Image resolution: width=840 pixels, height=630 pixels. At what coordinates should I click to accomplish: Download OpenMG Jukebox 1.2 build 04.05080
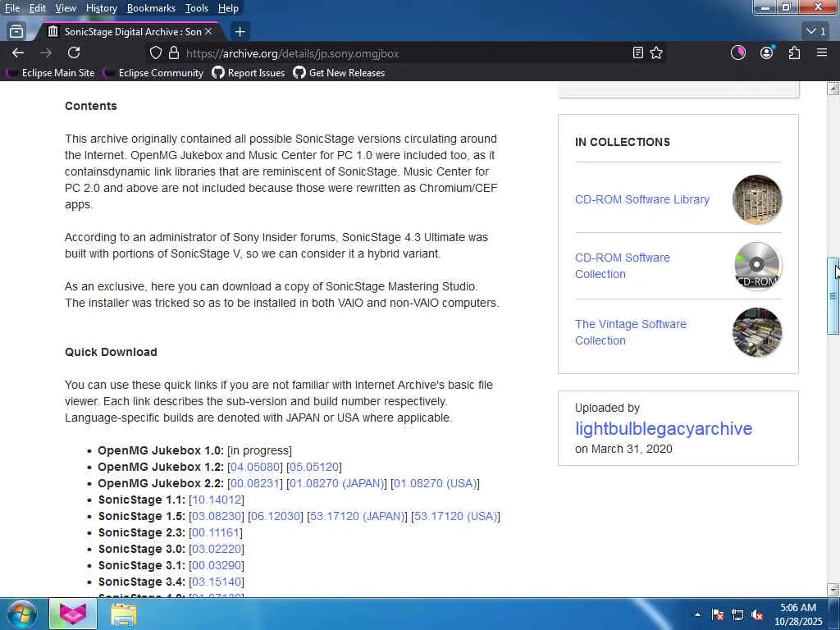[255, 467]
